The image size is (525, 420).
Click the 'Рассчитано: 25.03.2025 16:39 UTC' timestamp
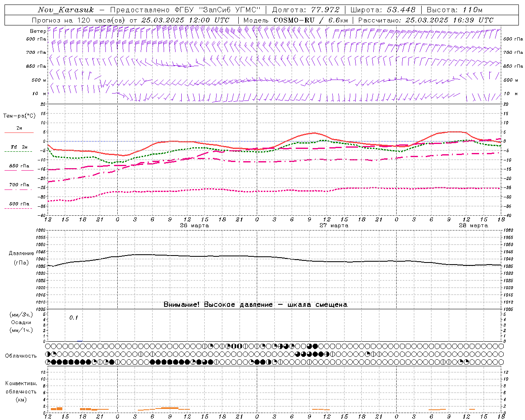coord(426,20)
